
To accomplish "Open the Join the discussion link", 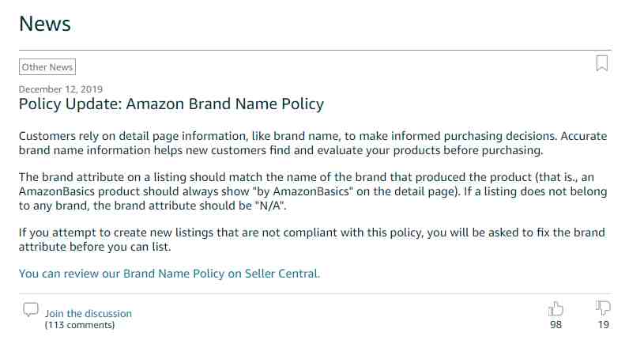I will pos(89,313).
